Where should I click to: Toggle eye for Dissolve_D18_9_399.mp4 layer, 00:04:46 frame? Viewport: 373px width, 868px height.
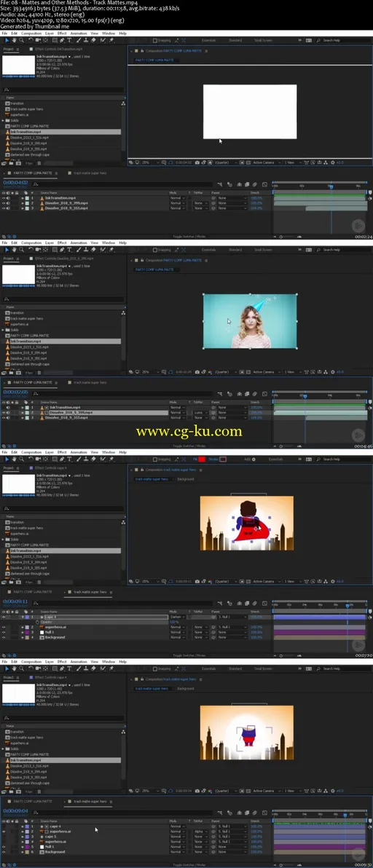click(x=4, y=412)
